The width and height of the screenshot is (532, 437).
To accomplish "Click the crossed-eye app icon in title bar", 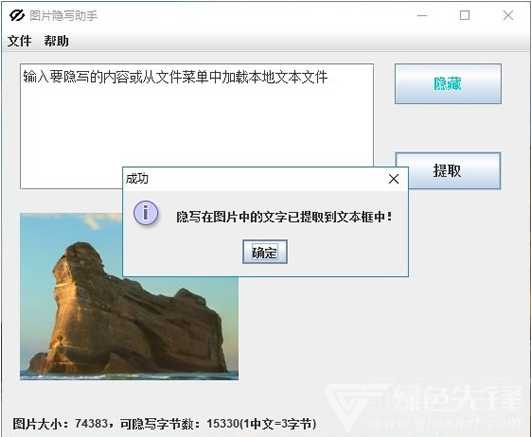I will (17, 15).
